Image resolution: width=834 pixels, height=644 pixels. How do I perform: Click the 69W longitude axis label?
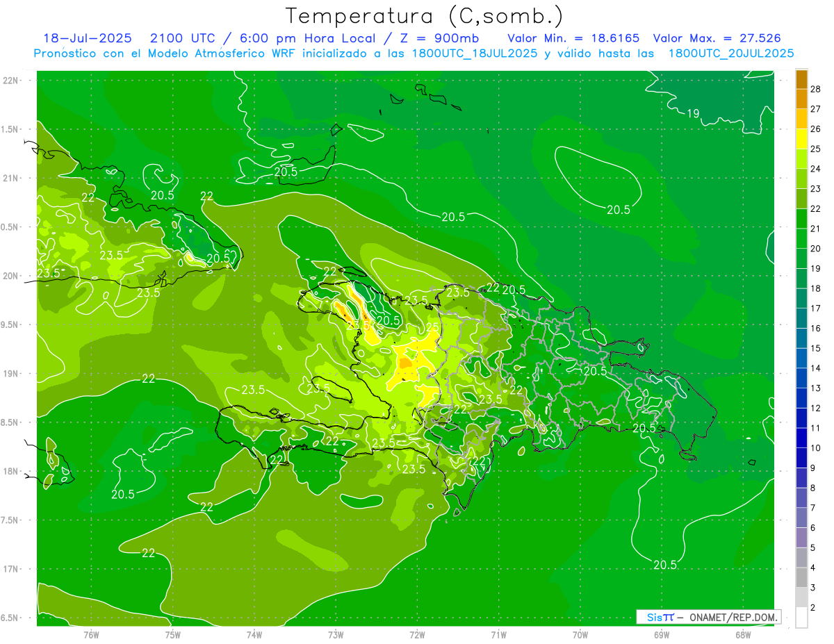tap(662, 634)
